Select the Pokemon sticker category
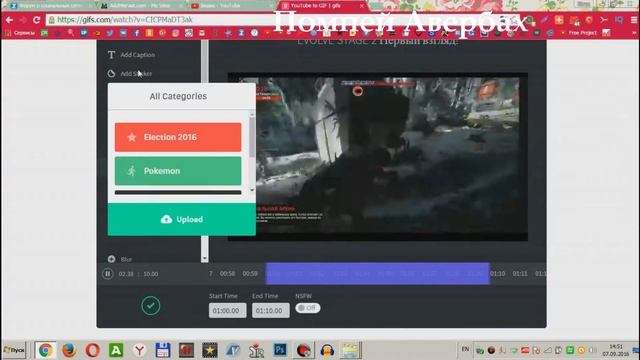 point(178,171)
